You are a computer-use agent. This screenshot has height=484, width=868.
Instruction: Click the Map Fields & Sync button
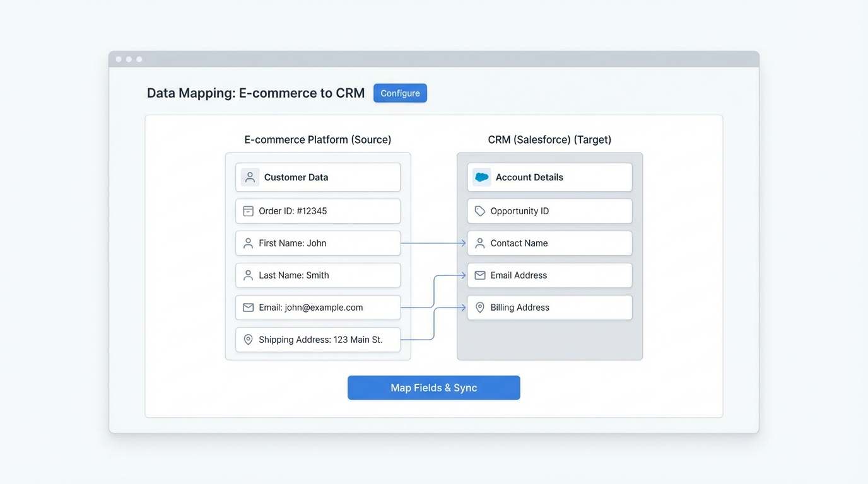pos(433,387)
